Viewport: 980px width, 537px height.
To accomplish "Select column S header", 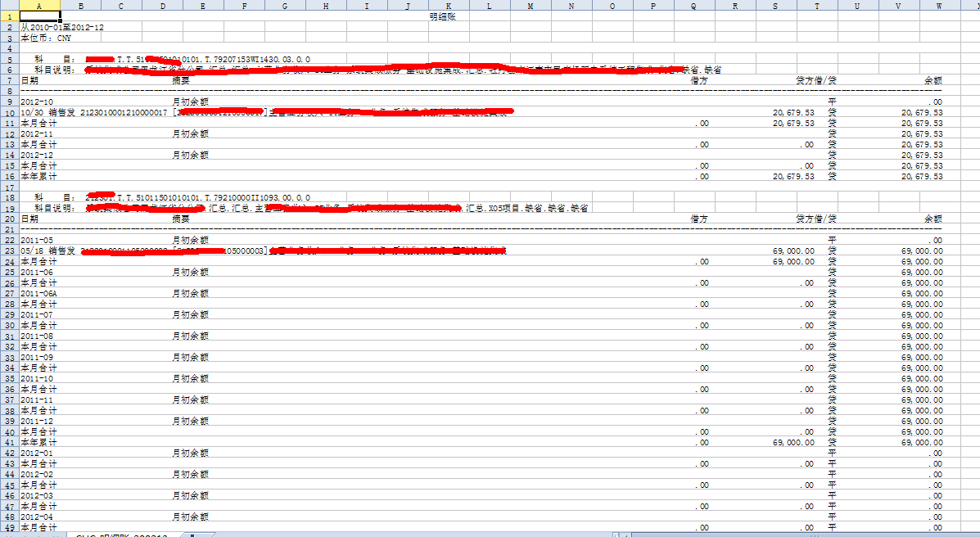I will (x=775, y=6).
